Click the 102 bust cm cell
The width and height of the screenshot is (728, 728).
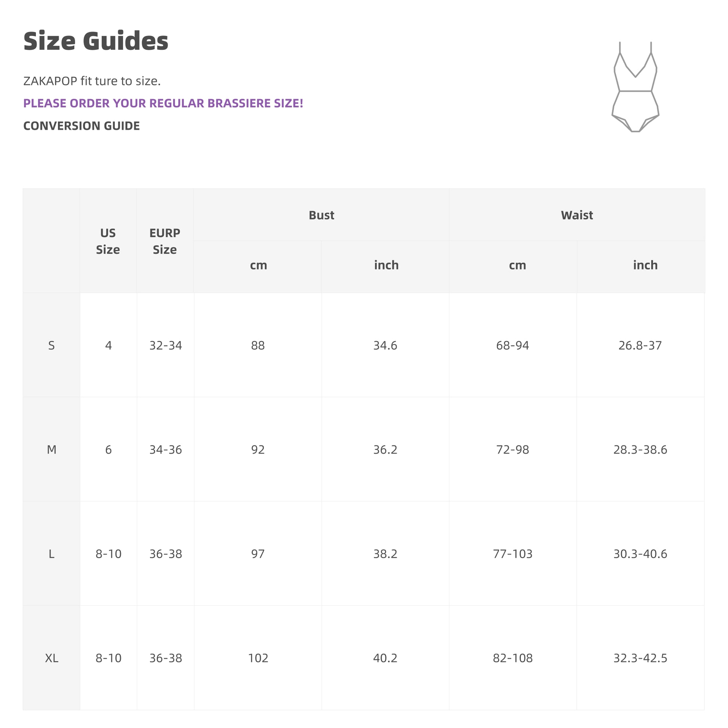click(258, 658)
